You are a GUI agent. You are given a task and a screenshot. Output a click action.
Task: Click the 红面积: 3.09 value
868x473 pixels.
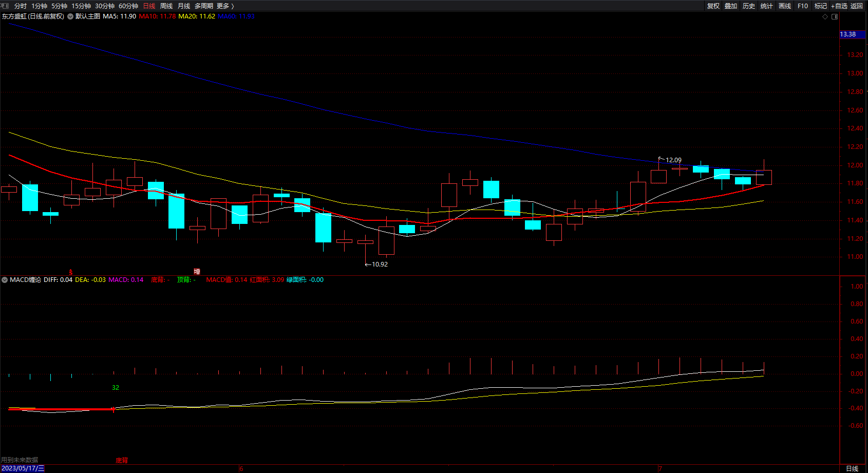pos(267,280)
